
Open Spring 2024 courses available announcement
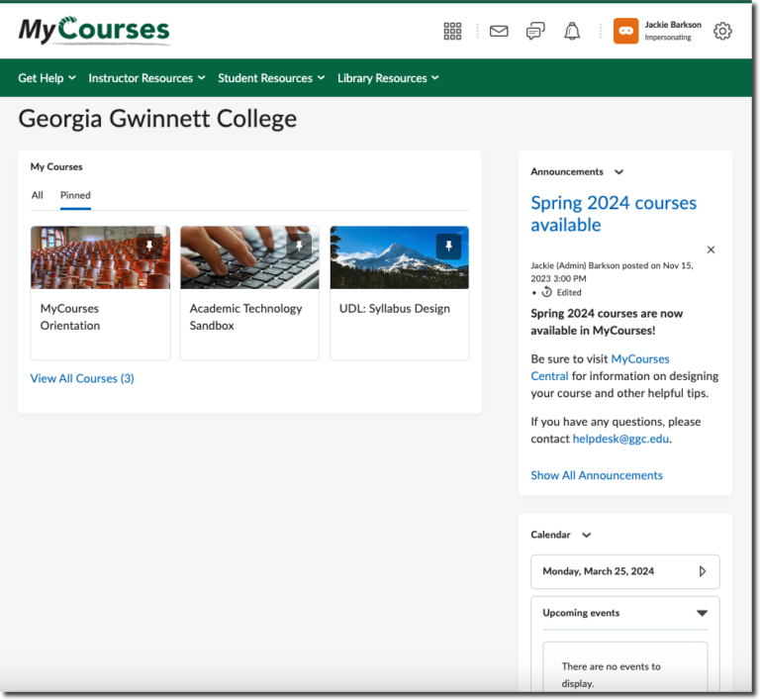[x=614, y=214]
